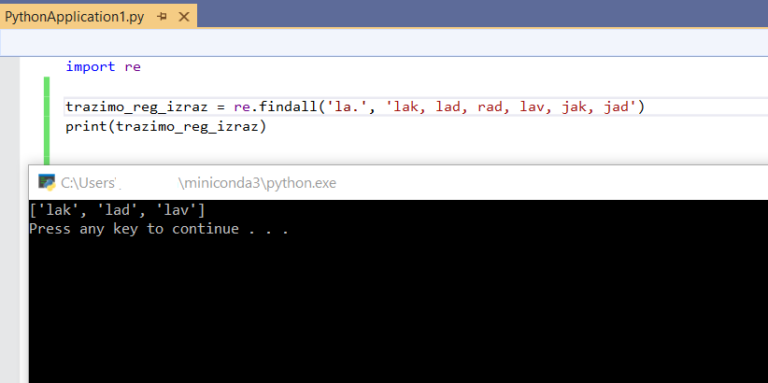The image size is (768, 383).
Task: Pin the PythonApplication1.py tab
Action: tap(162, 17)
